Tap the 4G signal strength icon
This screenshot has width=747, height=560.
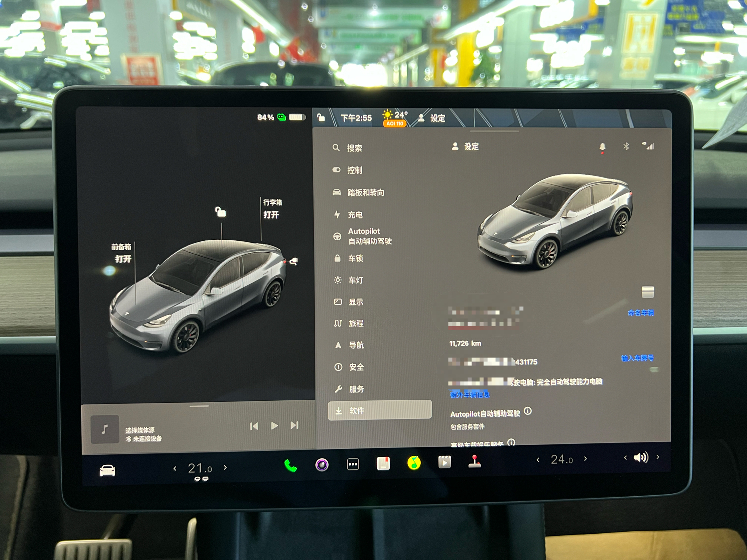pyautogui.click(x=648, y=146)
